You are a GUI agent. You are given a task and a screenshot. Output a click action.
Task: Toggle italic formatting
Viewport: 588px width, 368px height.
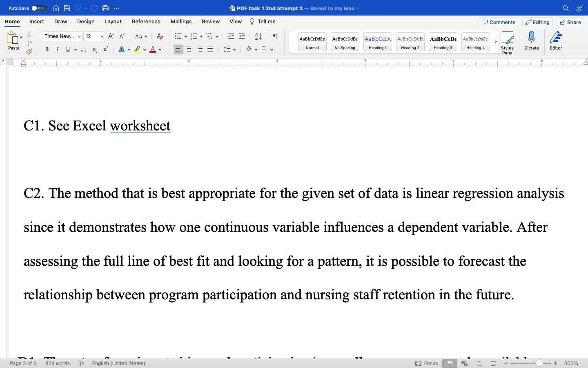click(58, 49)
